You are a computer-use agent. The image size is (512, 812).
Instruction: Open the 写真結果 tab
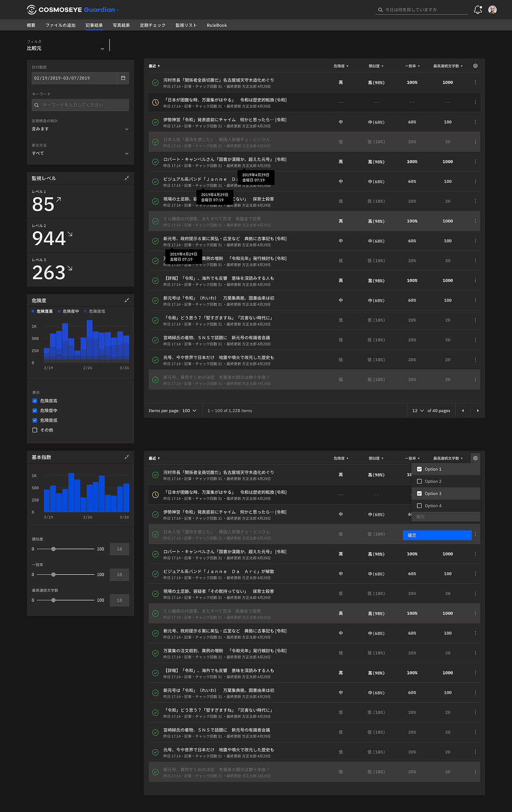click(121, 25)
